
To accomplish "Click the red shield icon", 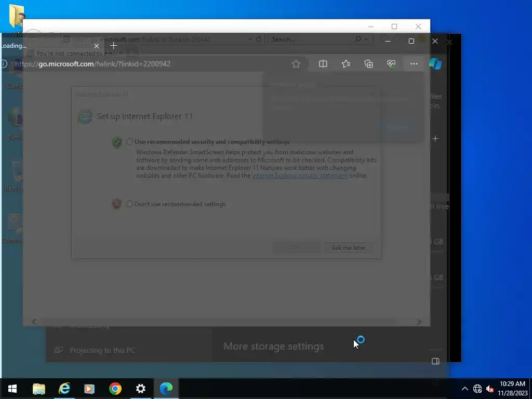I will [116, 204].
